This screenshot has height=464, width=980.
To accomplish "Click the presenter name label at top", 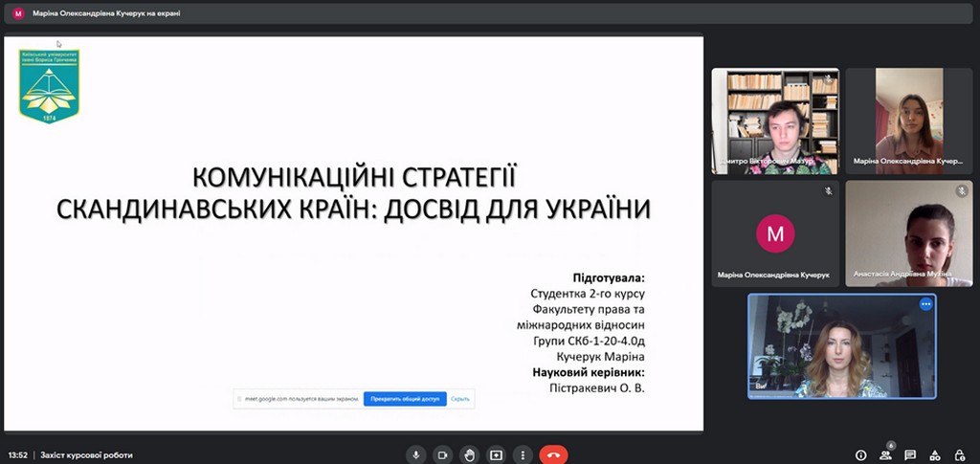I will tap(105, 13).
